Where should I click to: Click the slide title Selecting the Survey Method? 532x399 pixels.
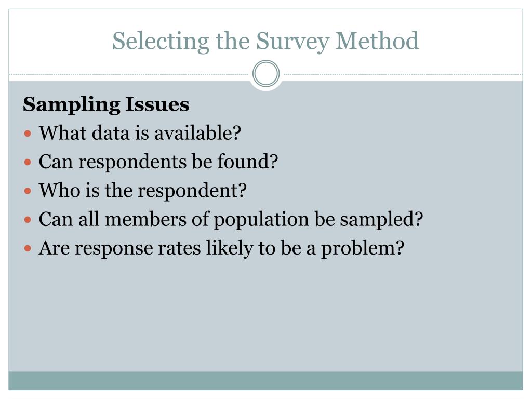[265, 42]
